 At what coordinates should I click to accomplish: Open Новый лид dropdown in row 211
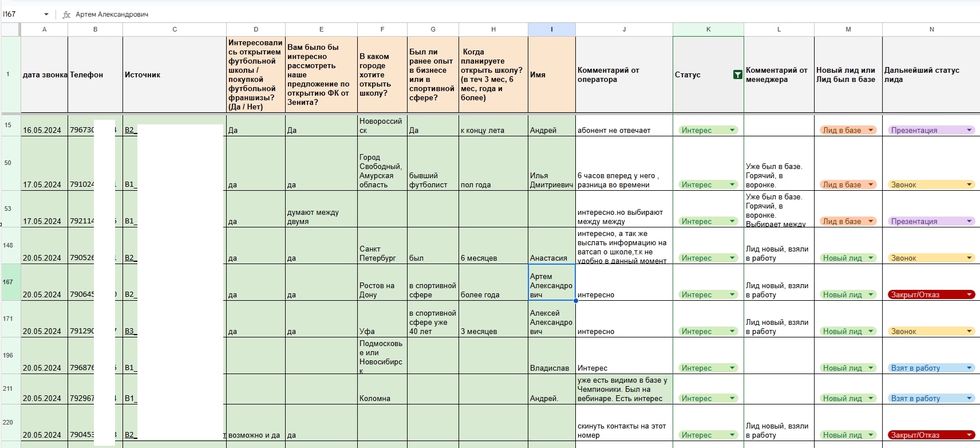[x=871, y=399]
